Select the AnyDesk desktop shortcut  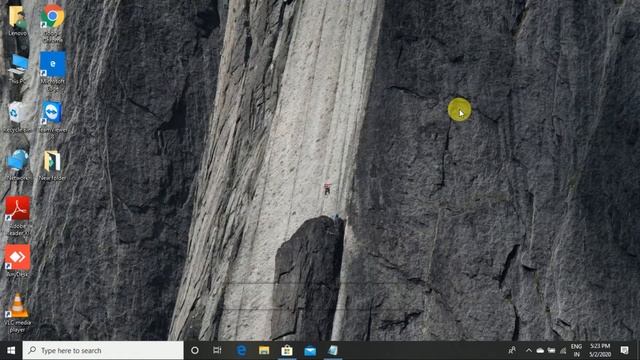(18, 260)
